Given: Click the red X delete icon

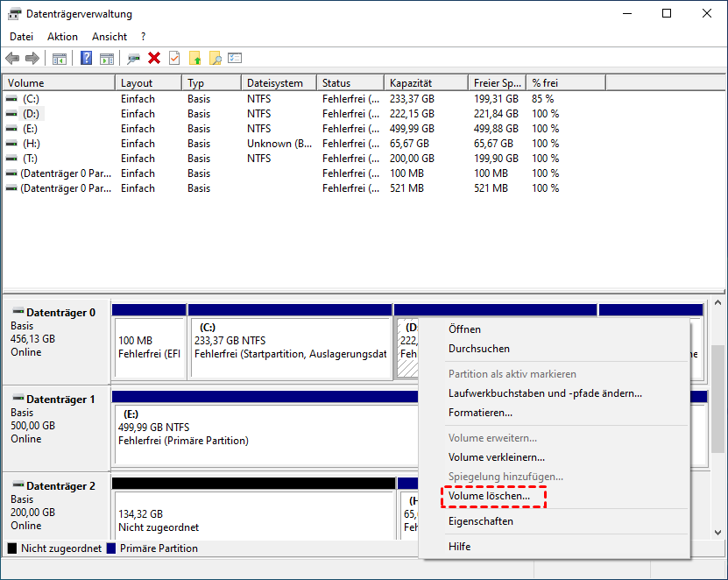Looking at the screenshot, I should (154, 58).
